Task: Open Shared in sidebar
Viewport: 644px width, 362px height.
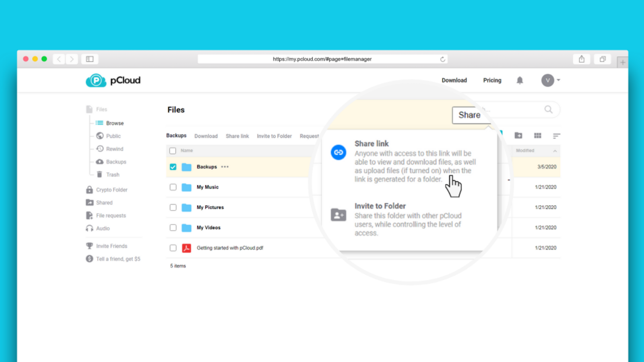Action: (99, 203)
